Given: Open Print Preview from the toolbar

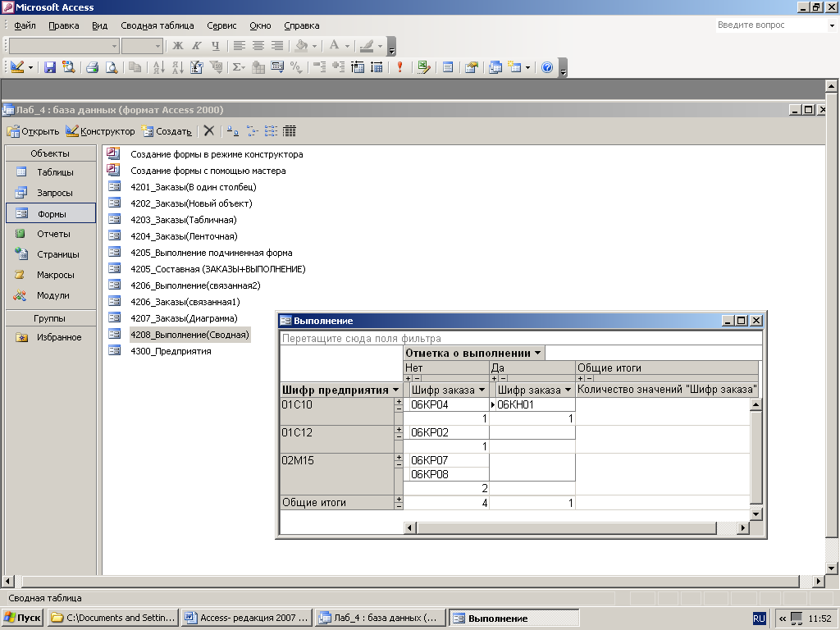Looking at the screenshot, I should coord(112,67).
